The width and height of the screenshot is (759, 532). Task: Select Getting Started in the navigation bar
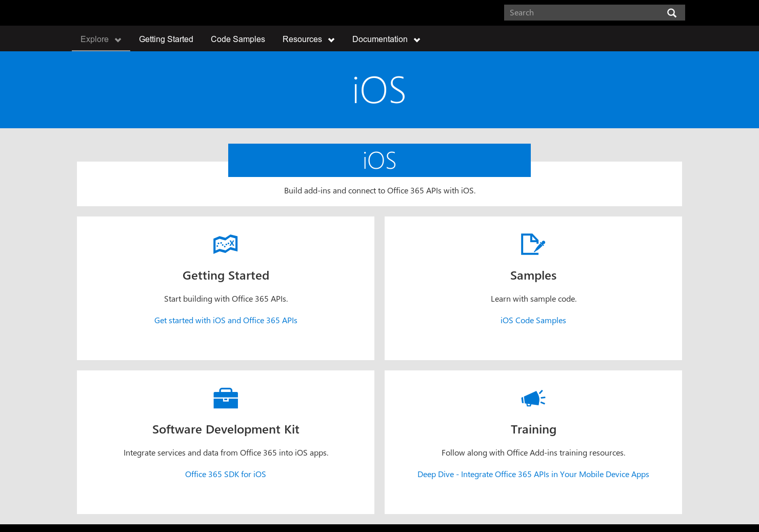(166, 39)
